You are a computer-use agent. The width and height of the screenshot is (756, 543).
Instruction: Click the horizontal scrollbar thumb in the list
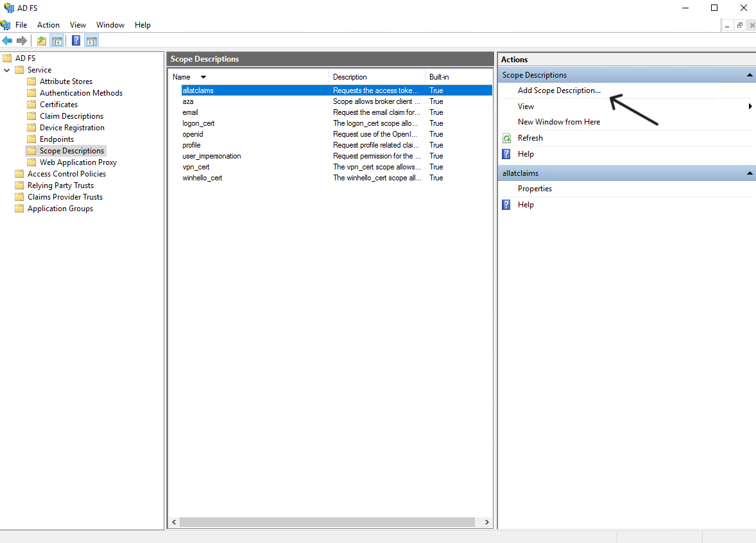(x=327, y=522)
